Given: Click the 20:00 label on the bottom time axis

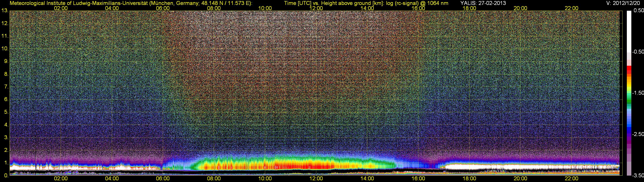Looking at the screenshot, I should point(521,179).
